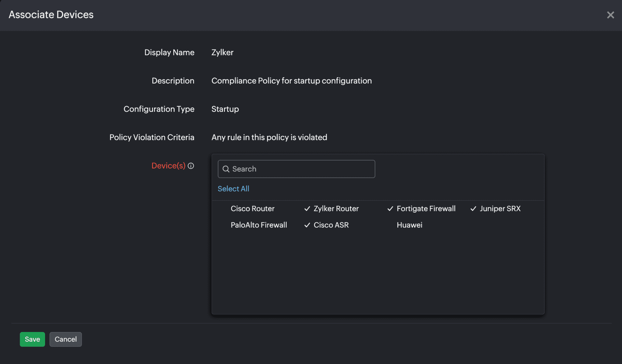Deselect the Cisco ASR device
The image size is (622, 364).
[331, 225]
